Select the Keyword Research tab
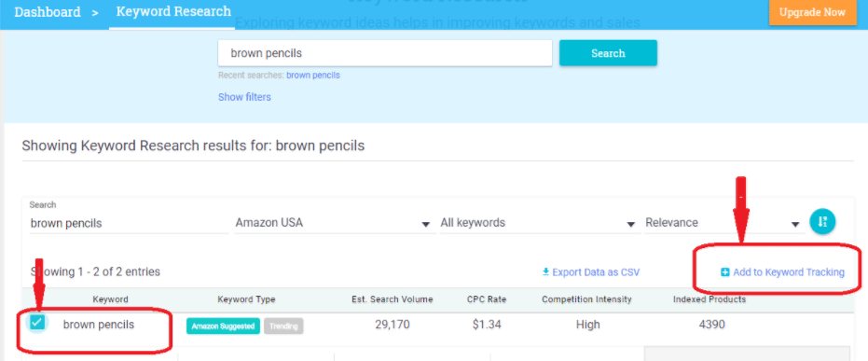 (173, 11)
